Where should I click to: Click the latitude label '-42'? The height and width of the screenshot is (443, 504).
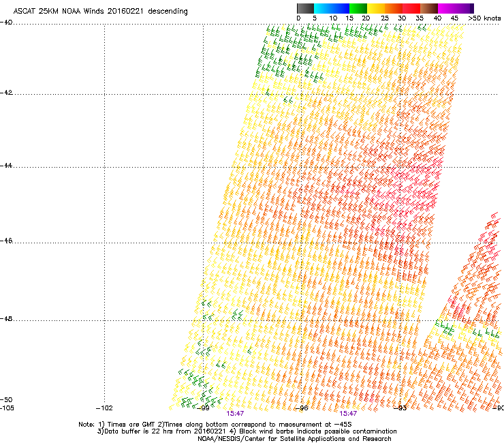[6, 93]
